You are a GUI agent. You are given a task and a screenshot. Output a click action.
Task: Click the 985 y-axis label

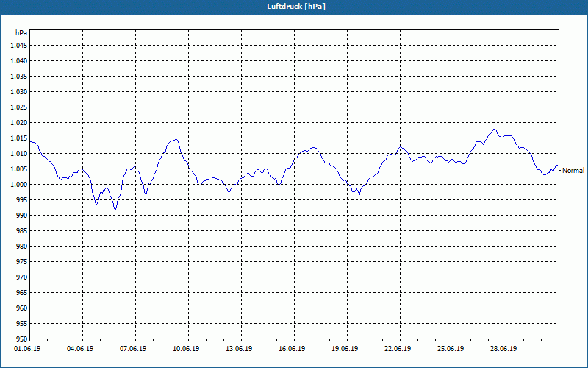[x=22, y=231]
